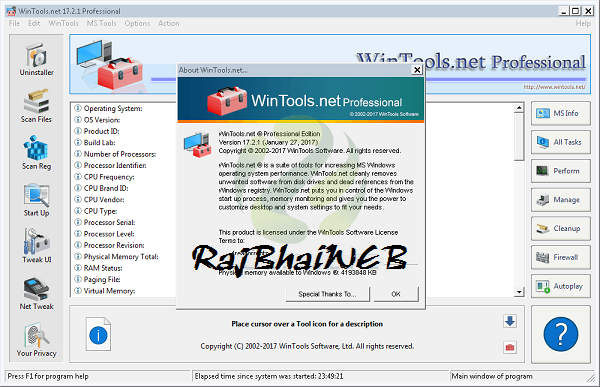Click the scroll down arrow of system info list

519,292
